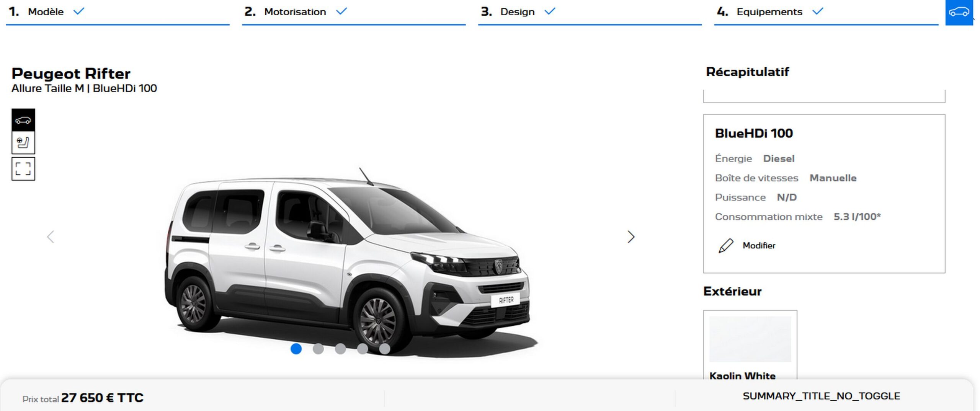980x411 pixels.
Task: Go to third carousel image dot
Action: pos(340,349)
